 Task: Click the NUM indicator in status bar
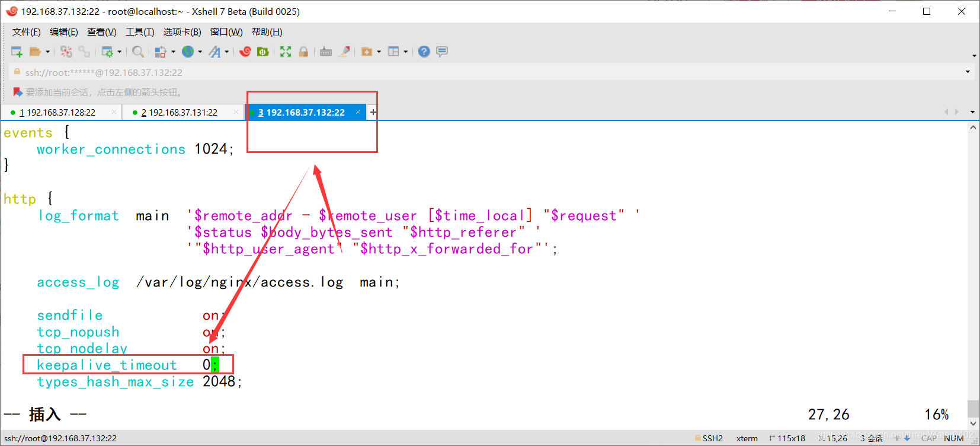click(954, 438)
